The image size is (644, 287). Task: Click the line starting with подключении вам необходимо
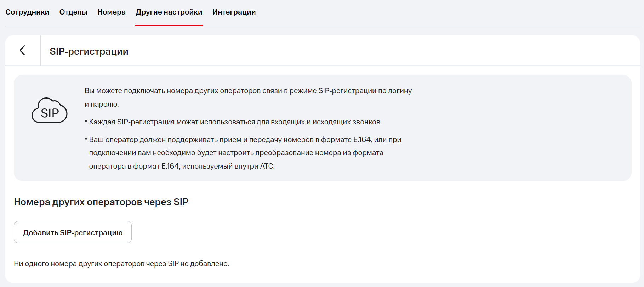tap(236, 153)
